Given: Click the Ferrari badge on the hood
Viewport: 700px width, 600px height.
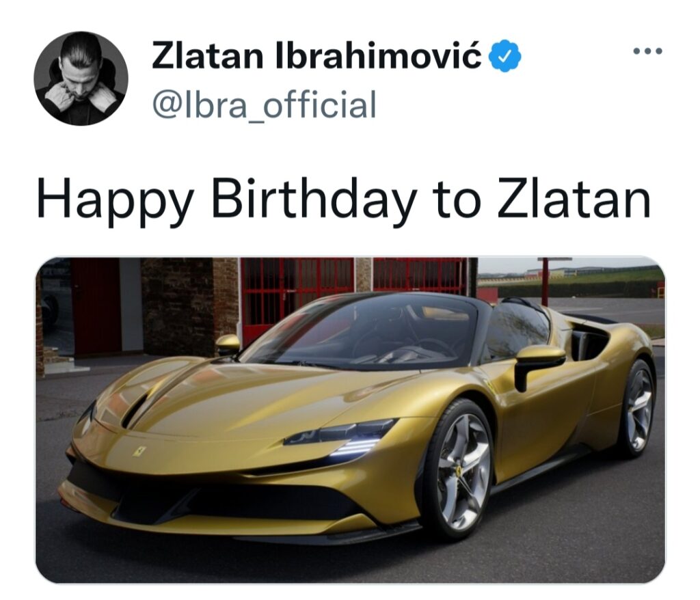Looking at the screenshot, I should click(x=137, y=450).
